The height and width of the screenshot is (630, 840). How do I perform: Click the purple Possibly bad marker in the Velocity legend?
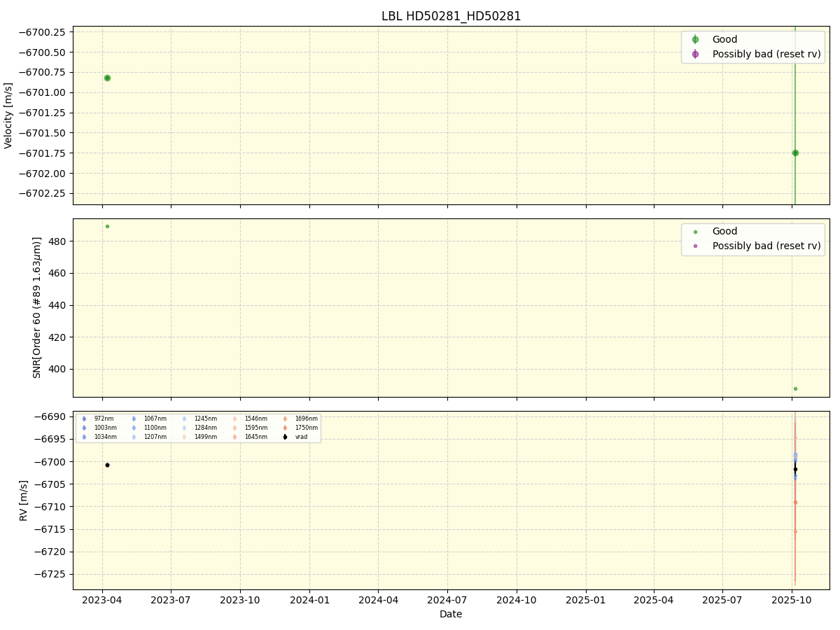(695, 54)
